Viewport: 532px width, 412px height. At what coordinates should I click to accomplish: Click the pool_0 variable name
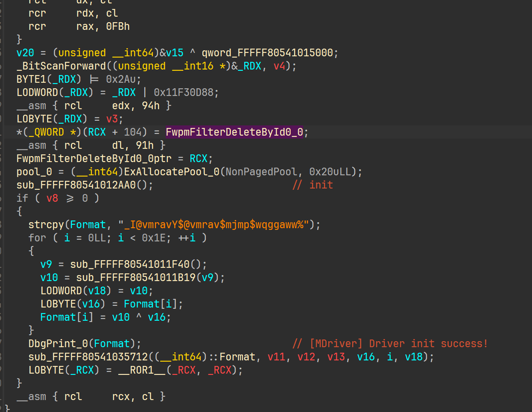[34, 172]
